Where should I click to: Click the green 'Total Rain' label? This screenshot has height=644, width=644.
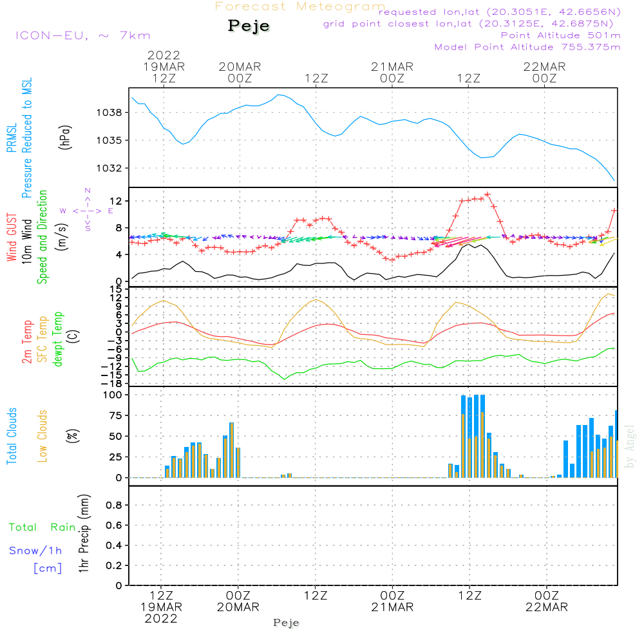pyautogui.click(x=43, y=527)
